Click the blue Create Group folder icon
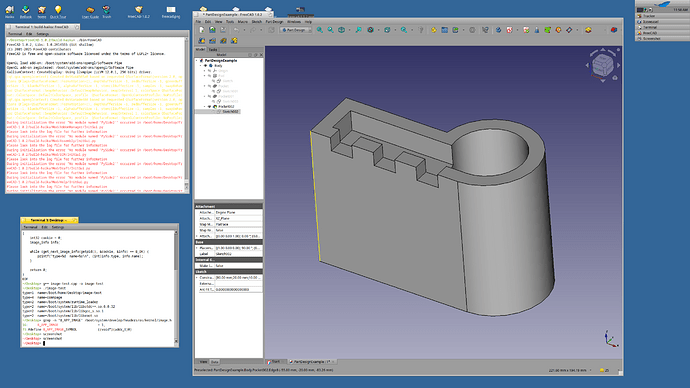This screenshot has height=388, width=690. point(444,30)
